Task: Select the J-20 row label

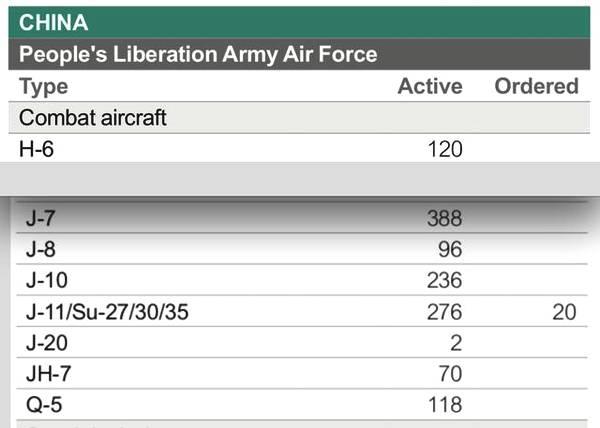Action: [x=47, y=343]
